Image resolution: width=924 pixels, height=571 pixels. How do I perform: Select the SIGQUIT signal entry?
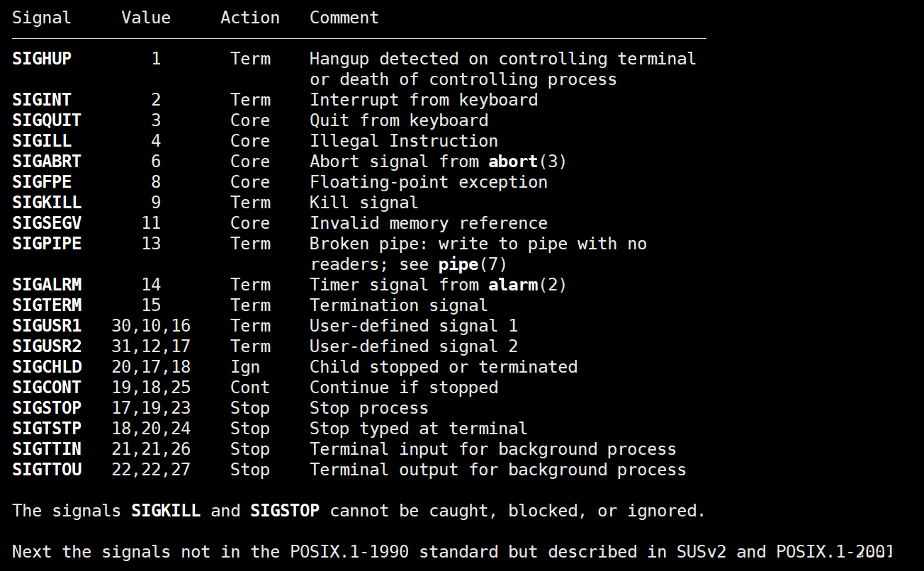click(x=47, y=120)
